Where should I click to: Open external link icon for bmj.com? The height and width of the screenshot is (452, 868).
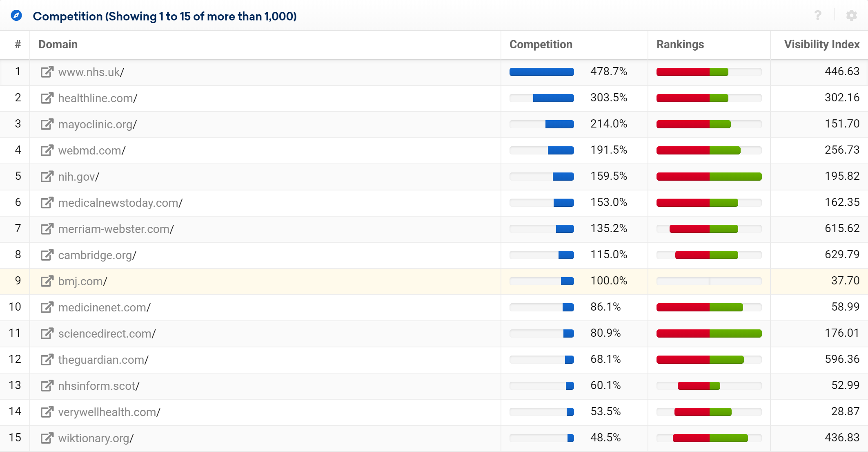[x=47, y=281]
